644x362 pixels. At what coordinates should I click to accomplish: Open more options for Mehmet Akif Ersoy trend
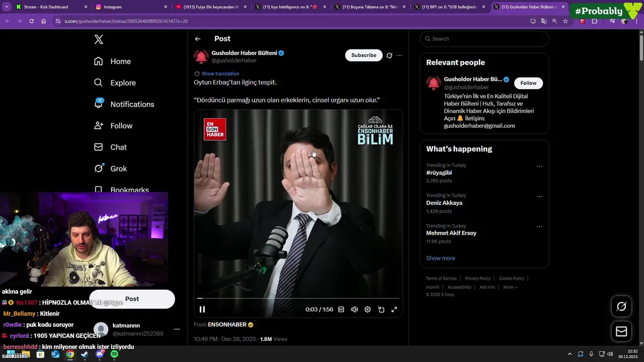pos(539,227)
